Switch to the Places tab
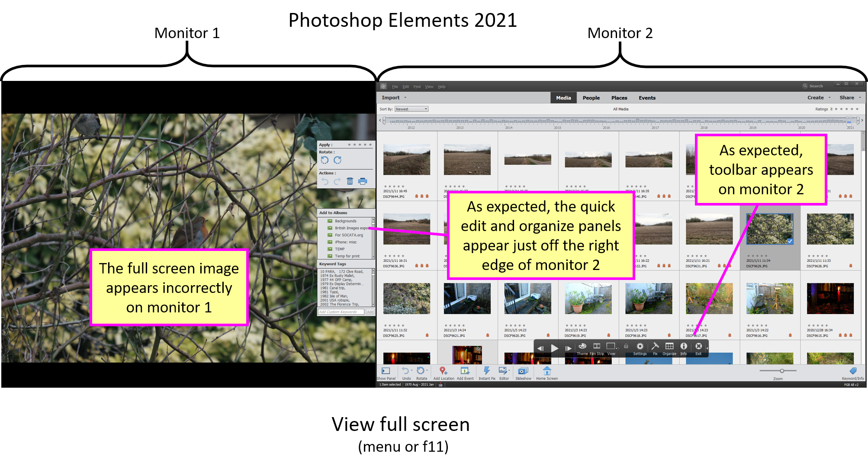The image size is (868, 466). [619, 98]
